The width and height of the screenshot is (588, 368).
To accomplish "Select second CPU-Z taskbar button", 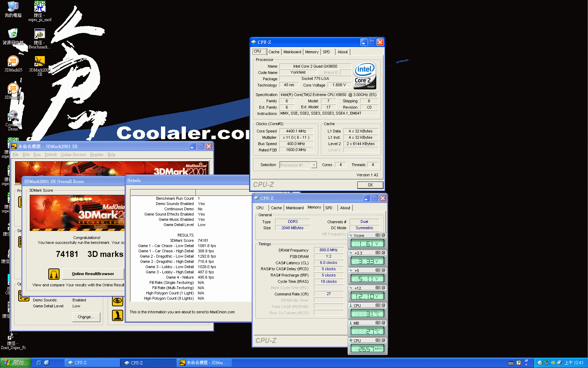I will click(x=148, y=363).
